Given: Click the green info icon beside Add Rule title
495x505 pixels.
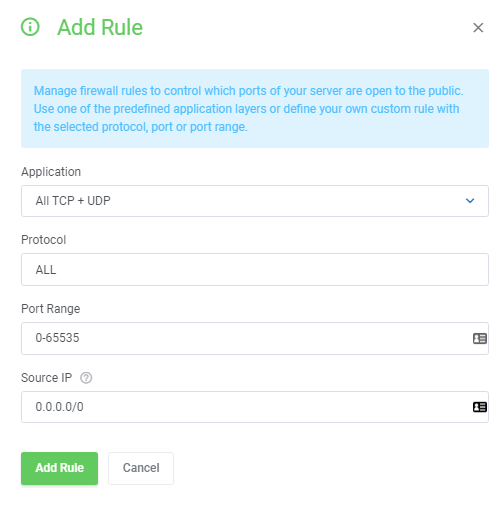Looking at the screenshot, I should [x=30, y=27].
